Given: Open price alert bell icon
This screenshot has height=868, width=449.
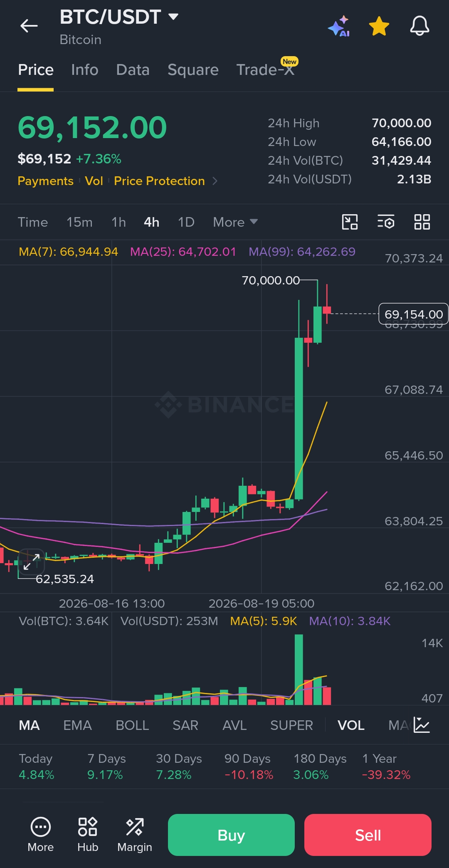Looking at the screenshot, I should pyautogui.click(x=419, y=26).
